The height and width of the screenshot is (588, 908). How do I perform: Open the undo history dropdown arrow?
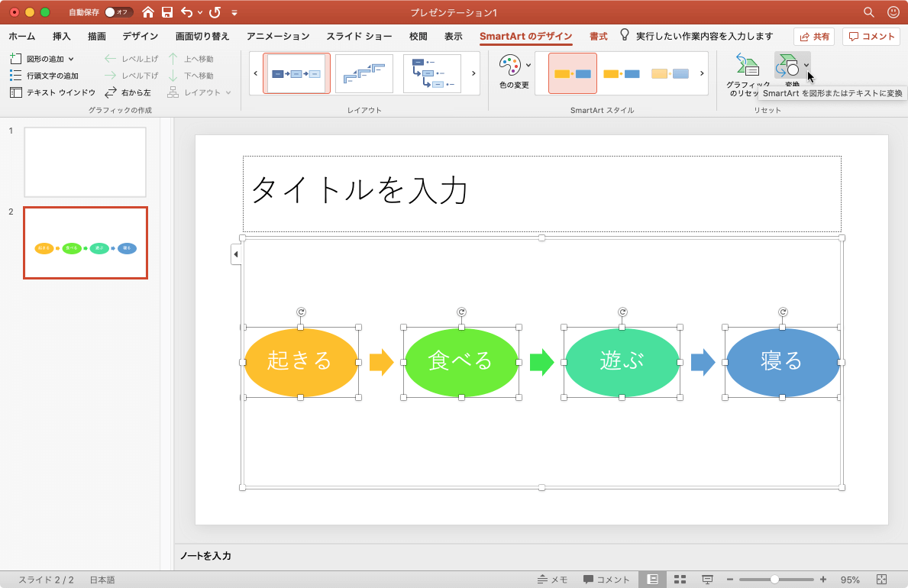(x=200, y=13)
